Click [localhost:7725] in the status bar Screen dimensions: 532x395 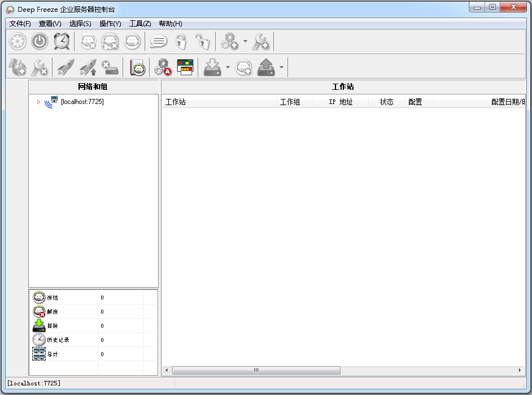[x=34, y=383]
